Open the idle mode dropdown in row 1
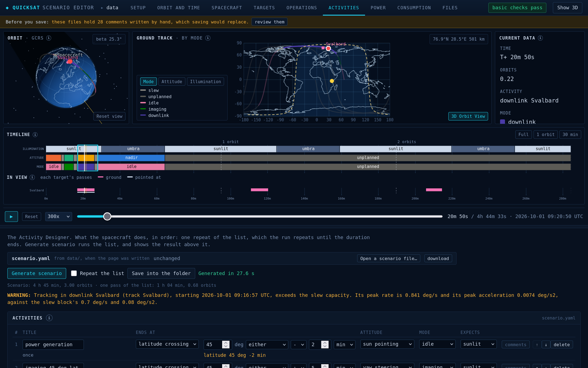This screenshot has height=368, width=588. [x=437, y=344]
